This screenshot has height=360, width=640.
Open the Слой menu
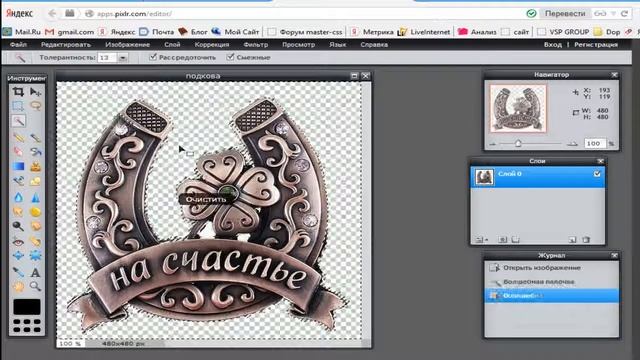[x=172, y=44]
